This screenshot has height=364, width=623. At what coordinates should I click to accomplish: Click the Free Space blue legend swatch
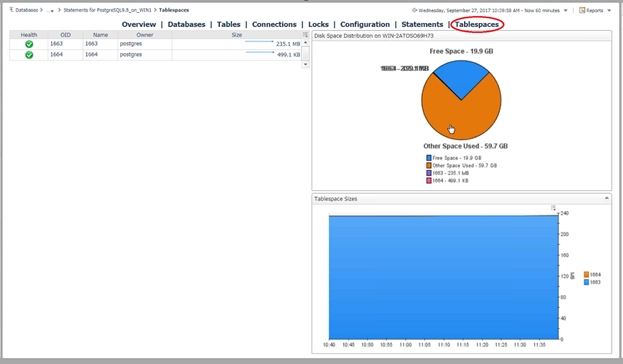pyautogui.click(x=429, y=158)
